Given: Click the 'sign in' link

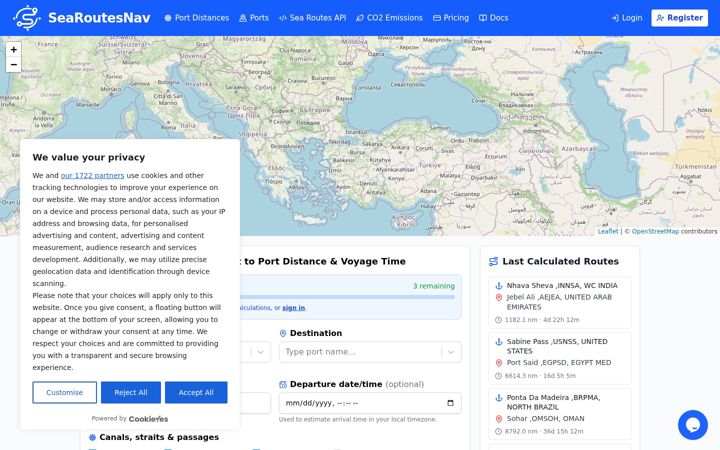Looking at the screenshot, I should click(293, 308).
